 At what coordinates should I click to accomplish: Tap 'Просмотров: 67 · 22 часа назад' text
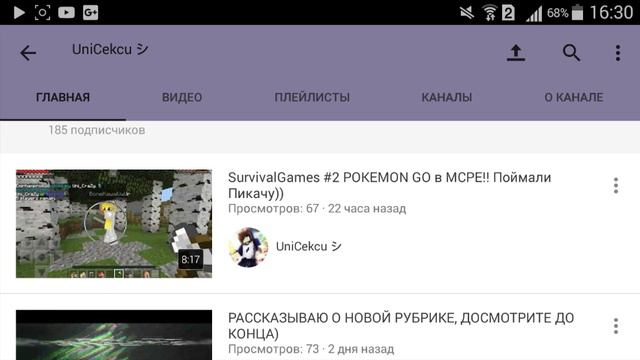(x=317, y=209)
